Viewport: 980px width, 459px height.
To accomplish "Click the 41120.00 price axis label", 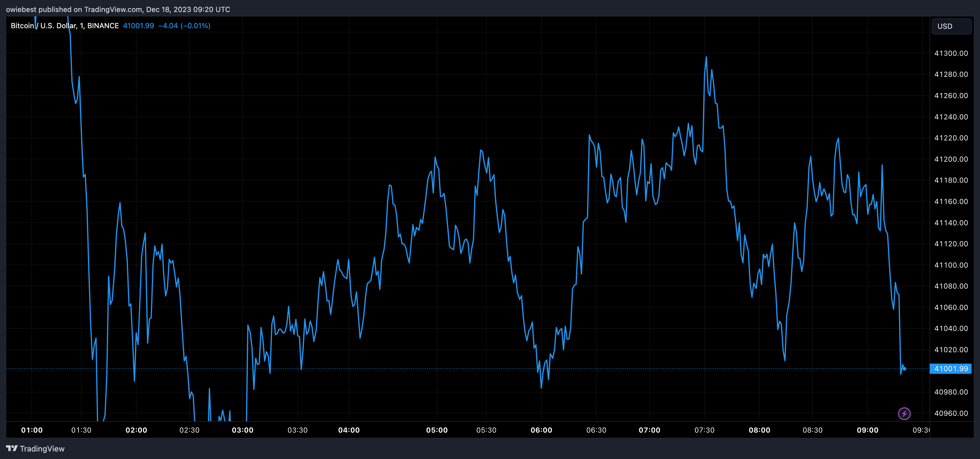I will coord(951,243).
